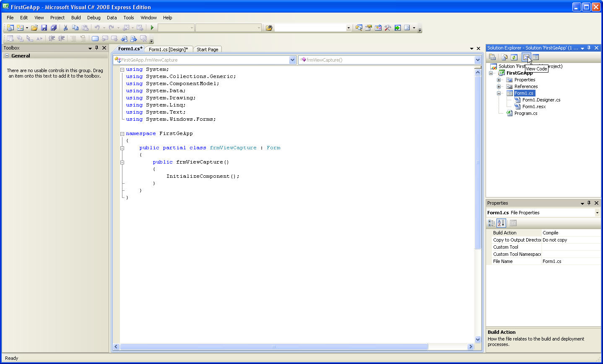Collapse the General group in the Toolbox
Image resolution: width=603 pixels, height=364 pixels.
[x=7, y=56]
